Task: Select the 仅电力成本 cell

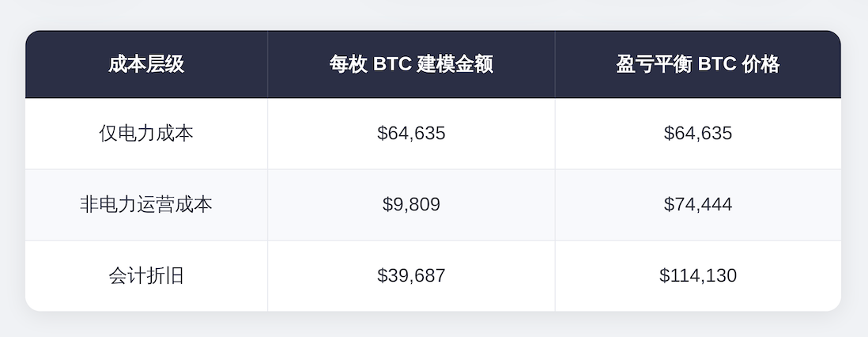Action: (146, 134)
